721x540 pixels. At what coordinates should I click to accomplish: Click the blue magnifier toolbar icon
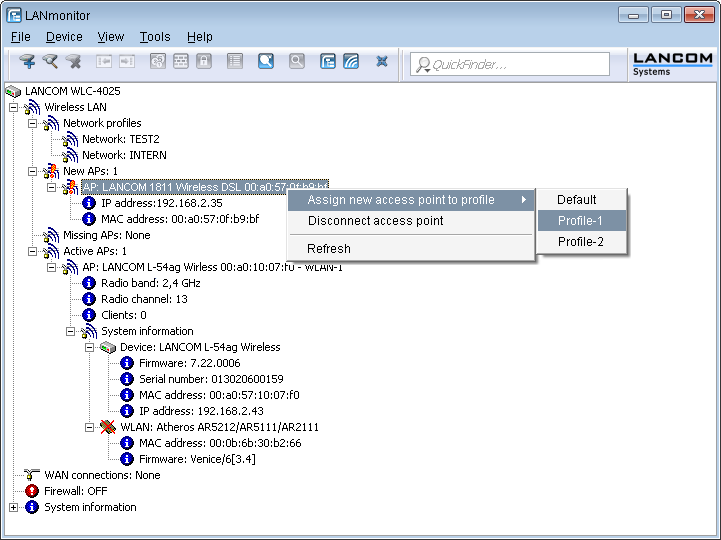pos(266,62)
